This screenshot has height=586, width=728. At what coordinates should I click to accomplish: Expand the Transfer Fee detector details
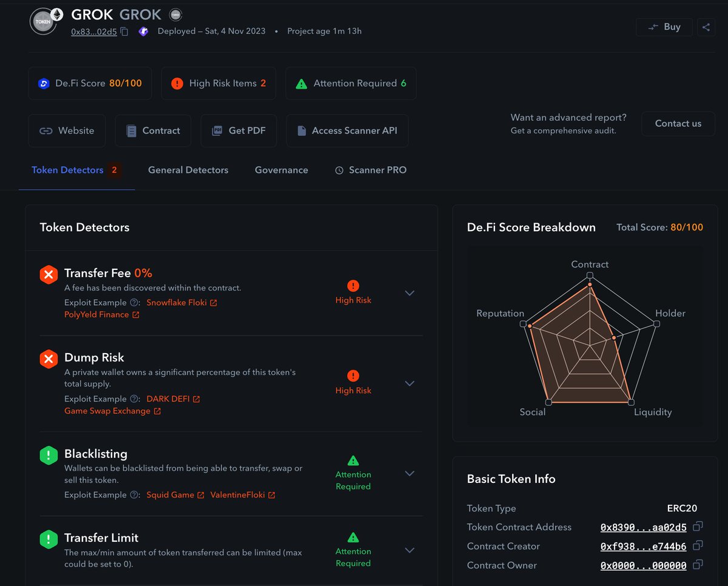coord(409,293)
